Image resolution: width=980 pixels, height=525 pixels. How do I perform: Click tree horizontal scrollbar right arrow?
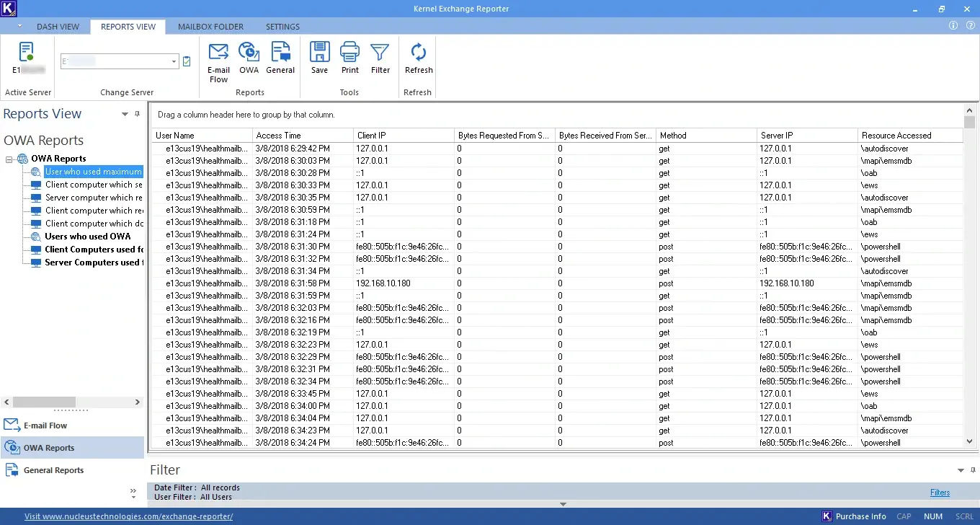tap(138, 402)
